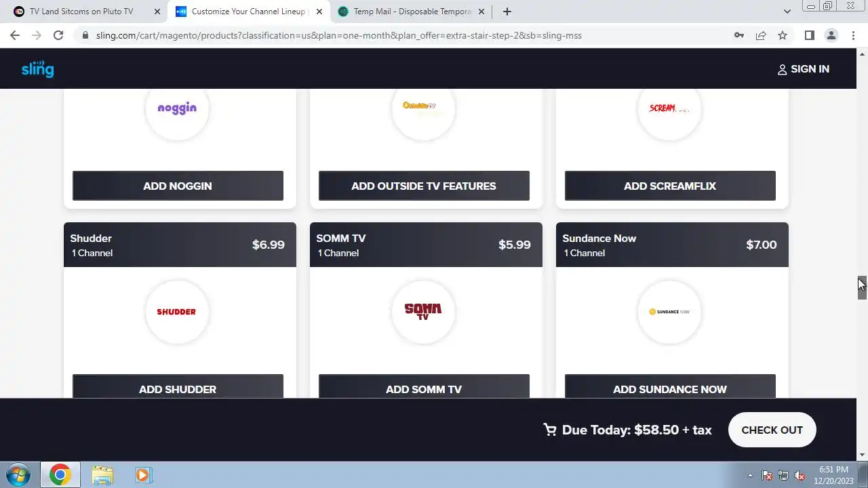Screen dimensions: 868x488
Task: Reload the Sling page
Action: 58,35
